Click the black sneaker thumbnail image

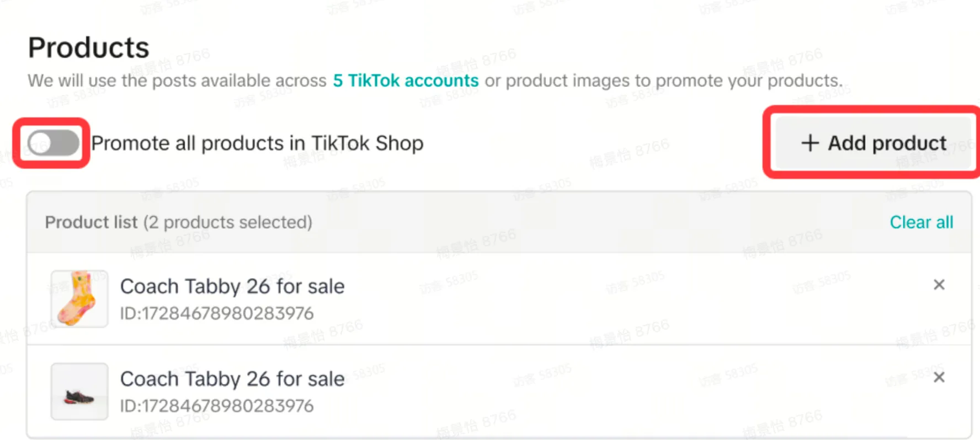point(79,391)
